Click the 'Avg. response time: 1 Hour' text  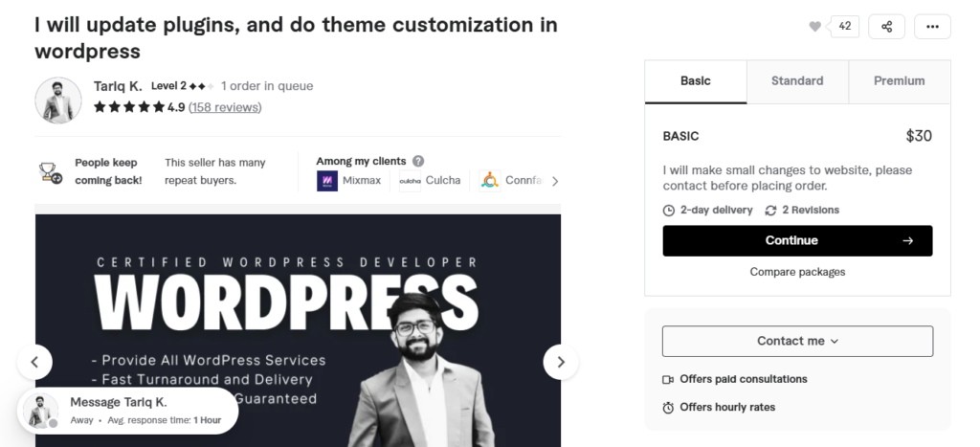(165, 421)
